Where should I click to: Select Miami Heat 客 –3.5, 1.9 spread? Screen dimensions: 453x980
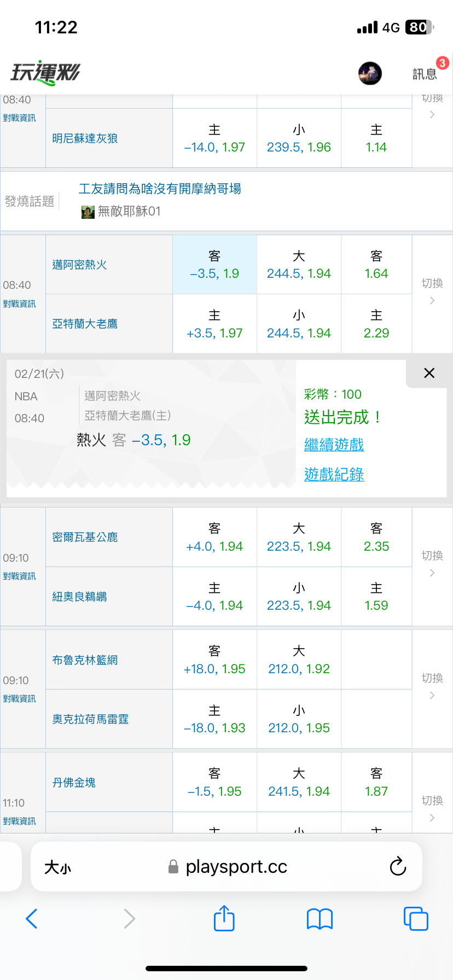[214, 265]
